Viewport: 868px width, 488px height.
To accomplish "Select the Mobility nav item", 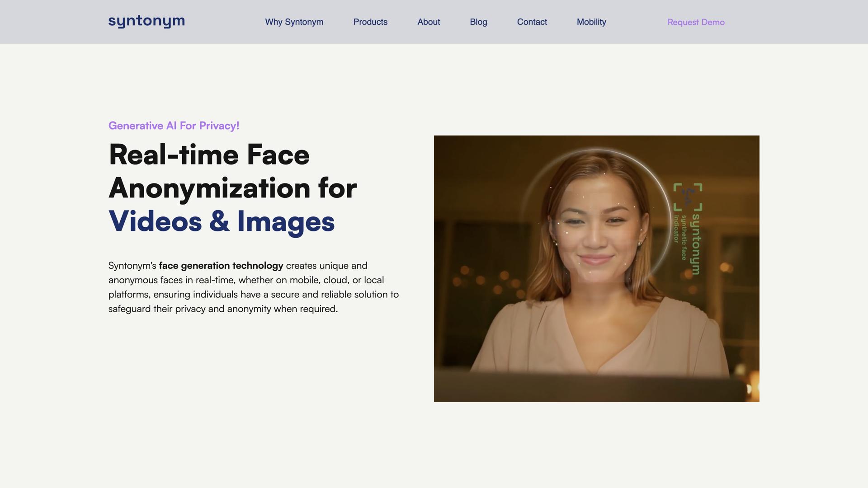I will coord(591,22).
